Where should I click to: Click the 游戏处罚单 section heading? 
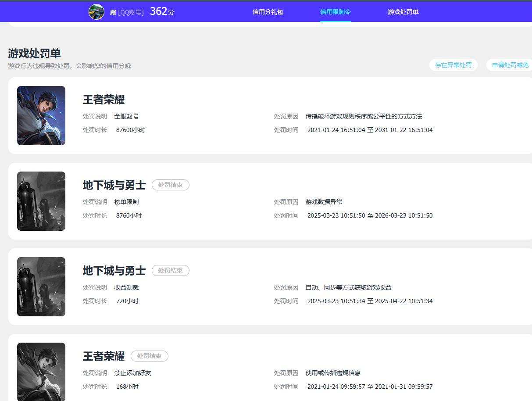(x=34, y=54)
